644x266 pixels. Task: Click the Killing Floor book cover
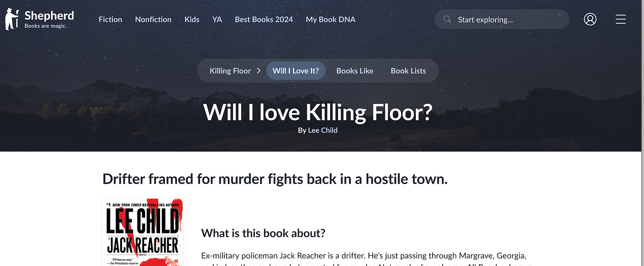[x=142, y=232]
